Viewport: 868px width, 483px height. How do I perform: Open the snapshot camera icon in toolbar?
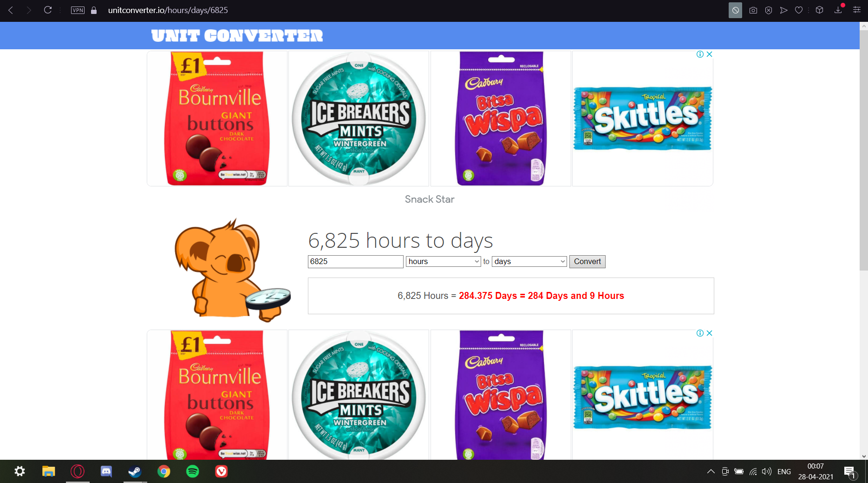(753, 10)
